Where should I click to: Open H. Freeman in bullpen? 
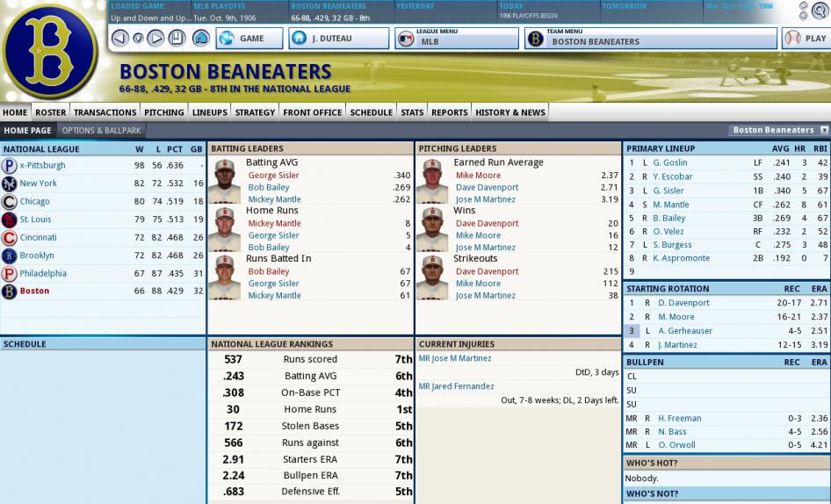[679, 418]
